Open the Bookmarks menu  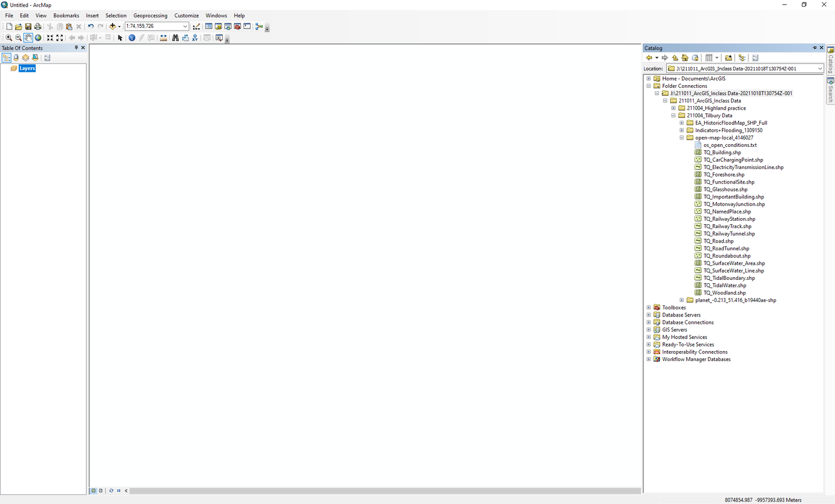tap(66, 16)
